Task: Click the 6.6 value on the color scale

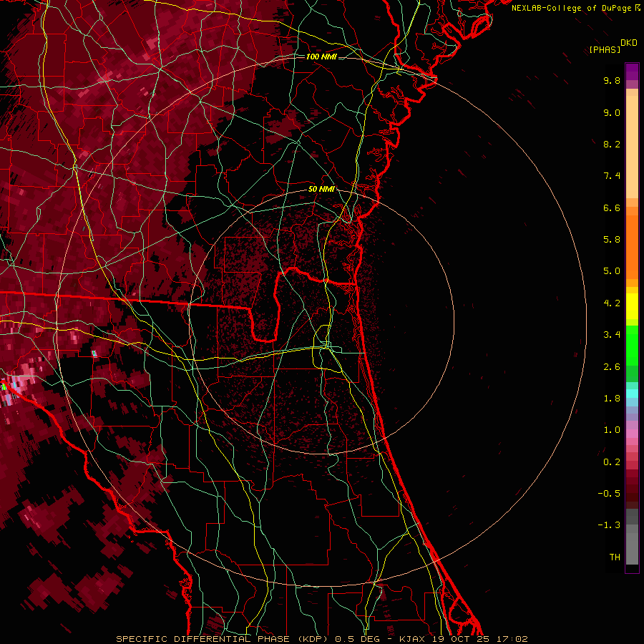Action: pos(612,208)
